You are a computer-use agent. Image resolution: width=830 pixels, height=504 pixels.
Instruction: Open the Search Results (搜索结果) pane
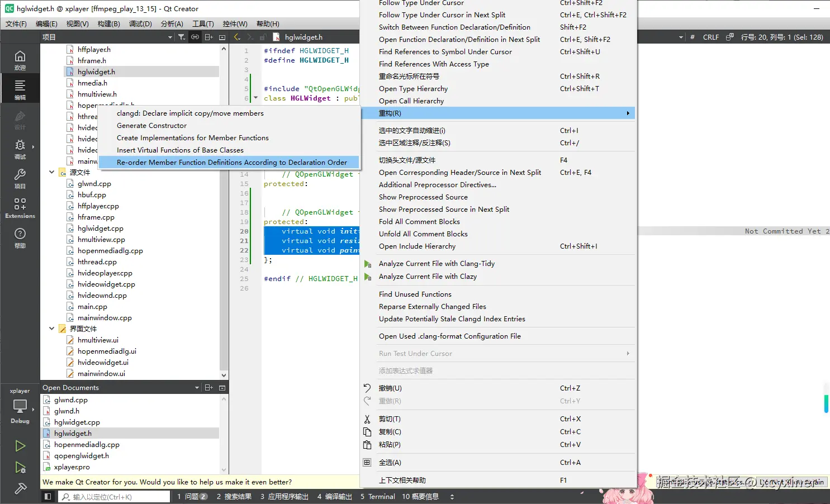tap(234, 496)
